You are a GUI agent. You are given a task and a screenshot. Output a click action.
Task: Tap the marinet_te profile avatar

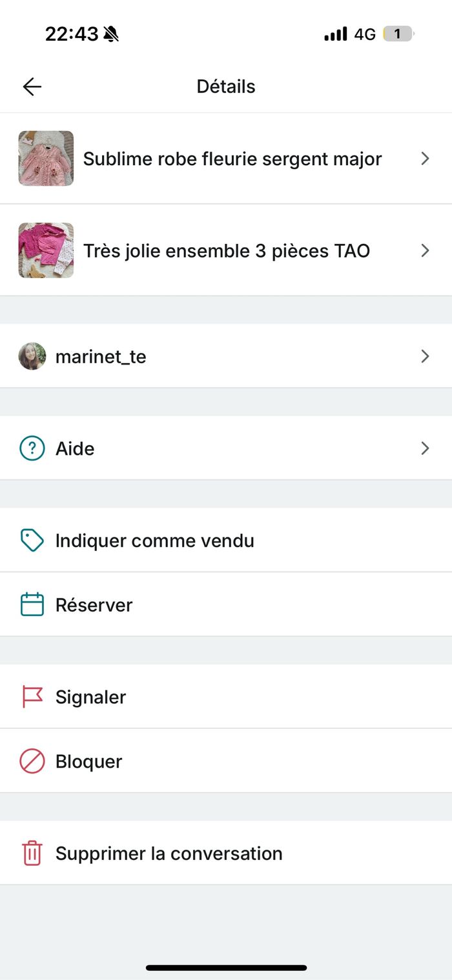click(x=32, y=356)
